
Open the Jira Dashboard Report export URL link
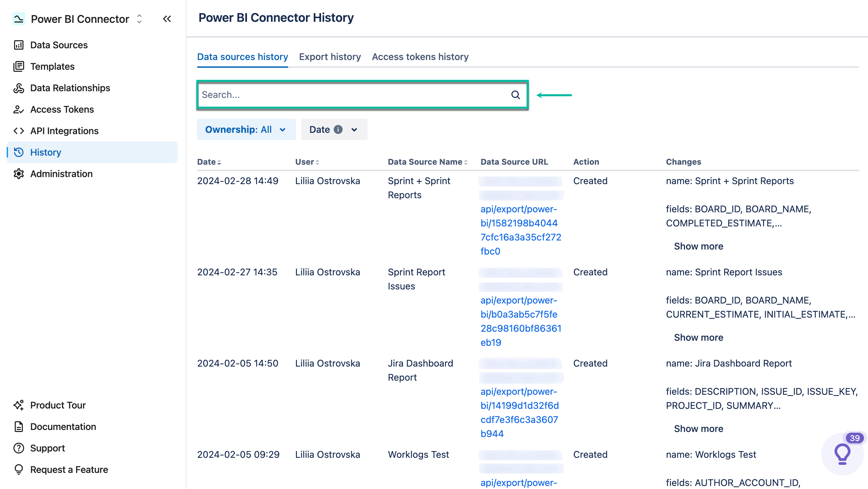pos(520,412)
